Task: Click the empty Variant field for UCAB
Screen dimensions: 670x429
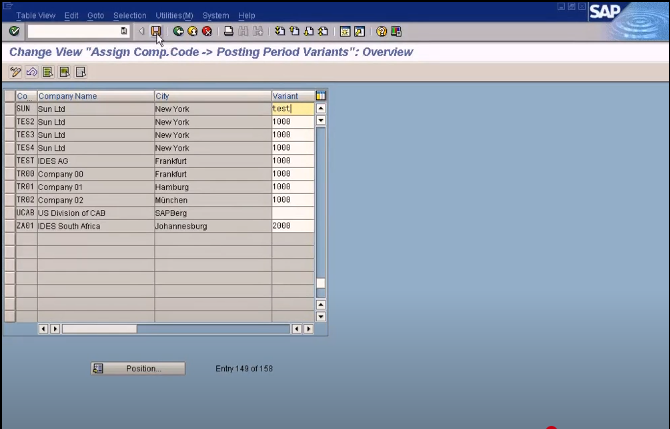Action: click(293, 213)
